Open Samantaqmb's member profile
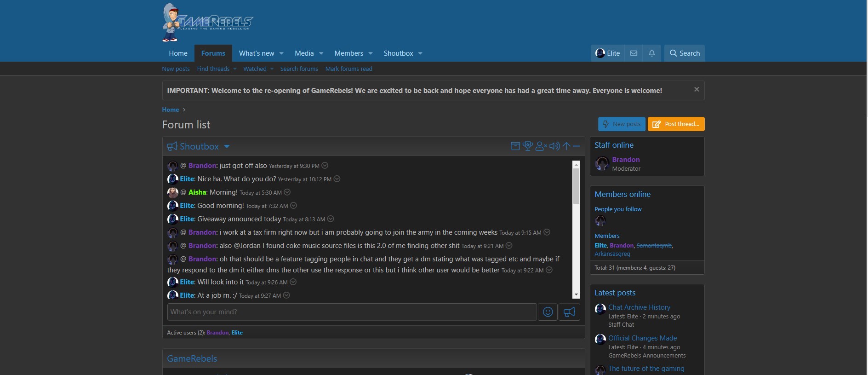 pyautogui.click(x=654, y=246)
